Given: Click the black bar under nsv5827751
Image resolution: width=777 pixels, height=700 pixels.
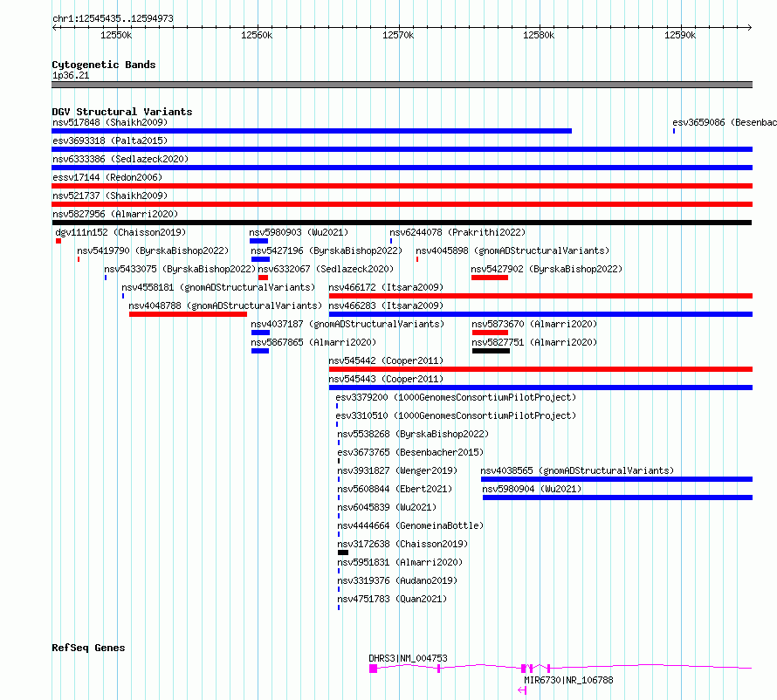Looking at the screenshot, I should 491,351.
